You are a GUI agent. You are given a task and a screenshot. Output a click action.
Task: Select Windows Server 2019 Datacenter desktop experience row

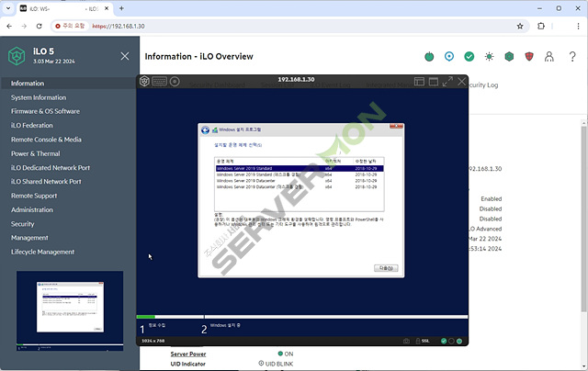coord(300,186)
